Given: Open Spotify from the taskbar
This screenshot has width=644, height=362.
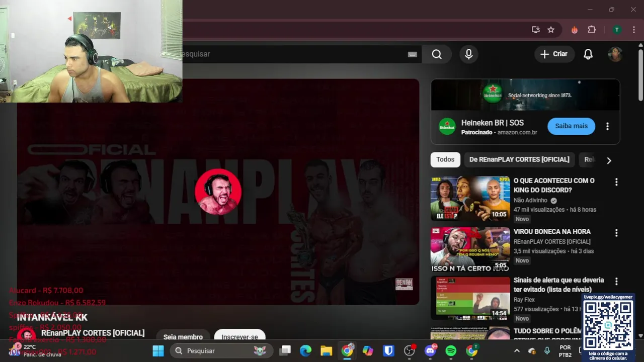Looking at the screenshot, I should (x=451, y=351).
